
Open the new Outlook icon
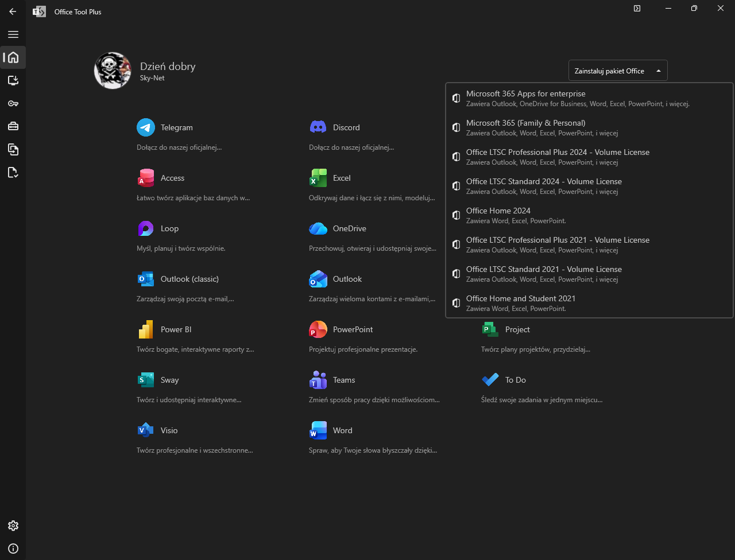318,279
